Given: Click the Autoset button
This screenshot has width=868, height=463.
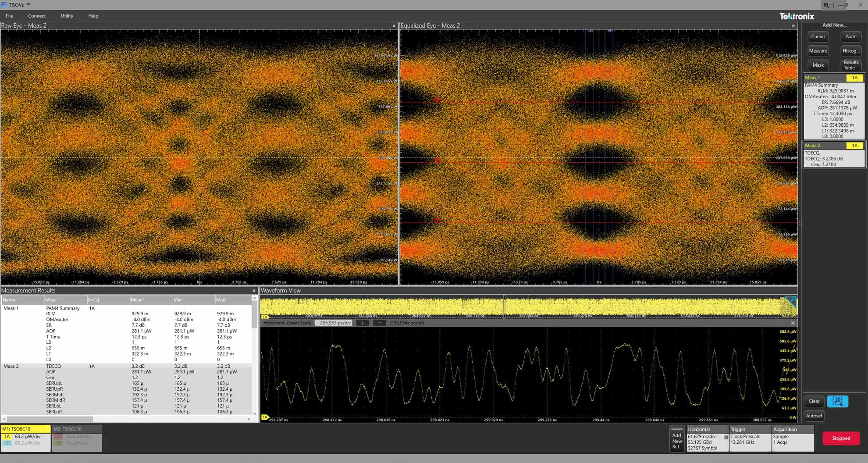Looking at the screenshot, I should pos(814,416).
